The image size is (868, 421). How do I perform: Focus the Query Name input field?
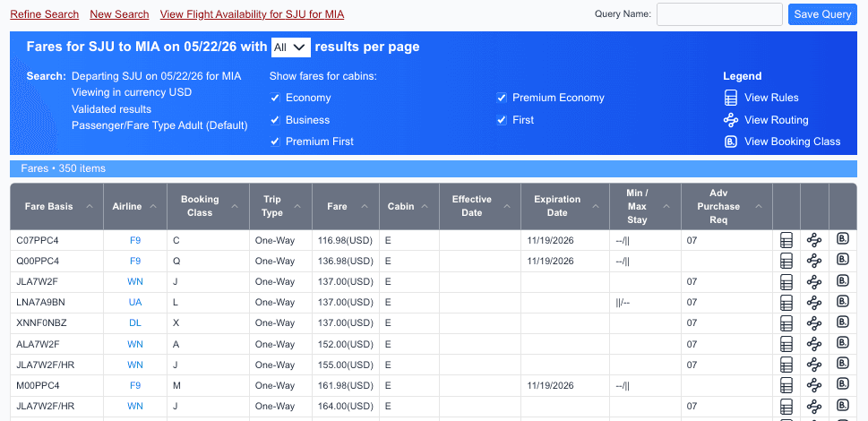click(719, 14)
